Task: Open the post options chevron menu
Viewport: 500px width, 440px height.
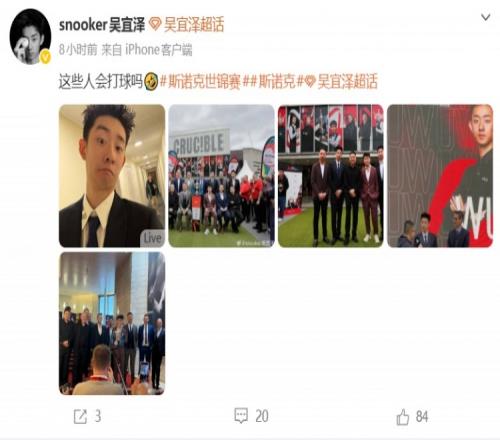Action: [x=485, y=17]
